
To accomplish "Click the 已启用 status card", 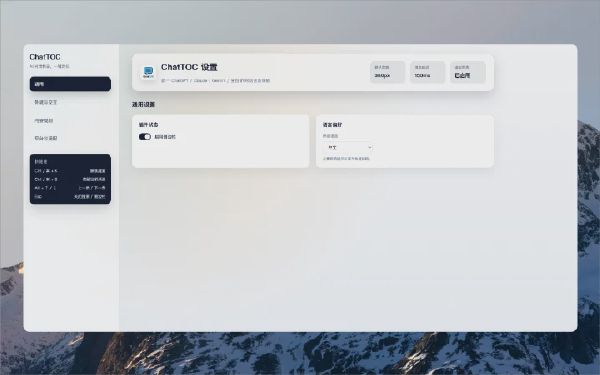I will (x=468, y=72).
